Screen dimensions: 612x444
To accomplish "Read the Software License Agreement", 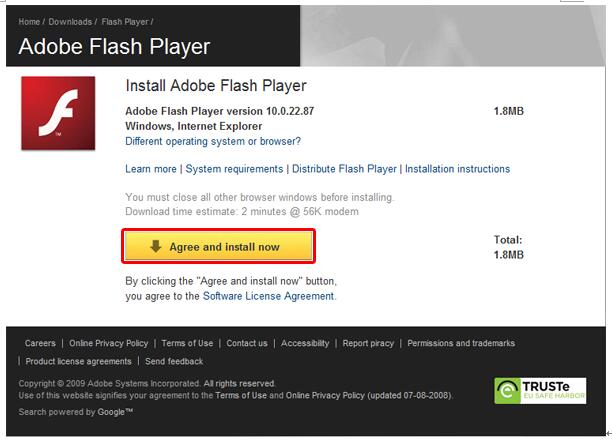I will [x=269, y=296].
